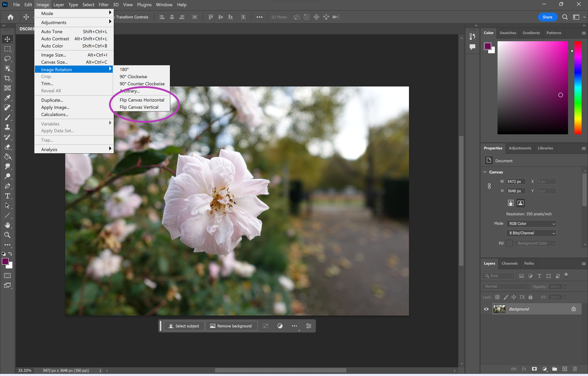This screenshot has height=376, width=588.
Task: Open the Search magnifier icon
Action: [565, 17]
